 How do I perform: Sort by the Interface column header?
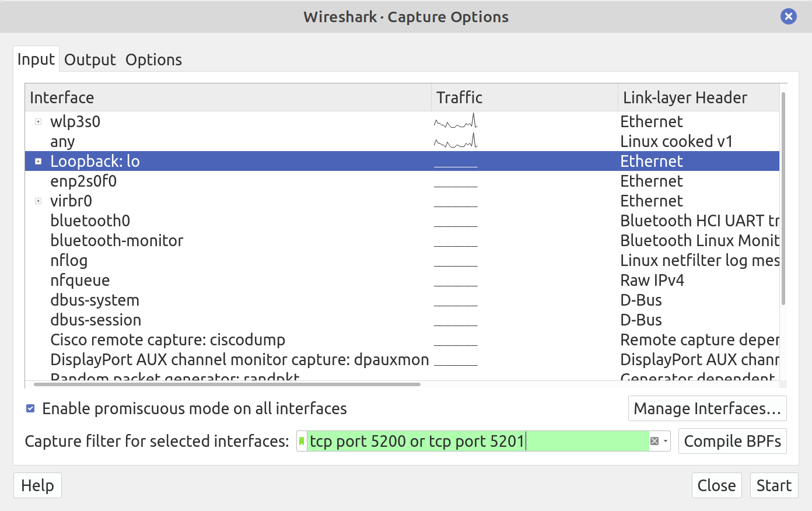pos(228,97)
